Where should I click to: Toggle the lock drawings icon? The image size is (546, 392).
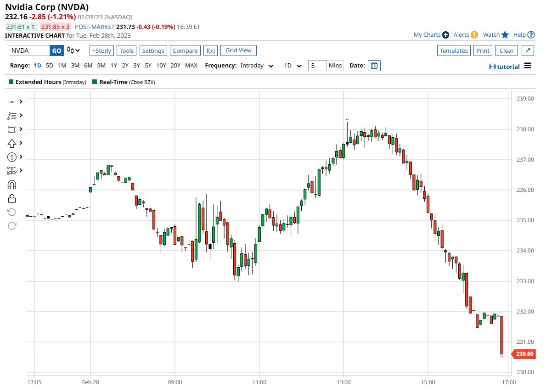click(11, 198)
